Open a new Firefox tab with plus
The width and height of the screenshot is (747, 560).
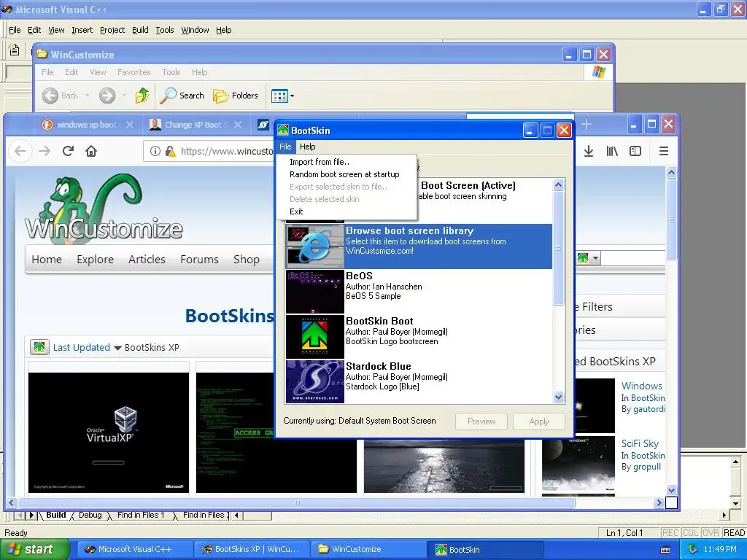[x=587, y=124]
